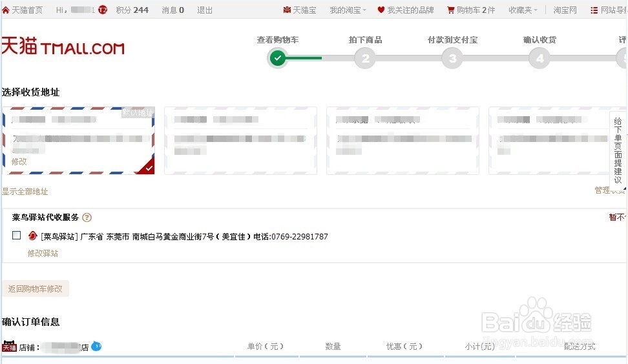Open 网站导航 menu
628x364 pixels.
(x=609, y=10)
